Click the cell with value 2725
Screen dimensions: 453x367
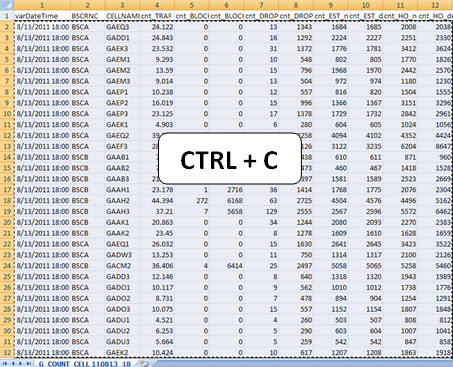[296, 201]
